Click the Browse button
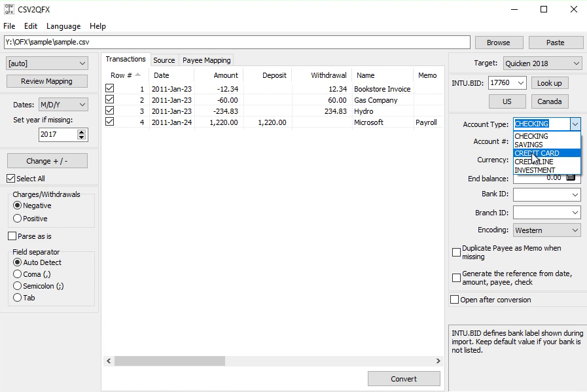 (x=499, y=43)
